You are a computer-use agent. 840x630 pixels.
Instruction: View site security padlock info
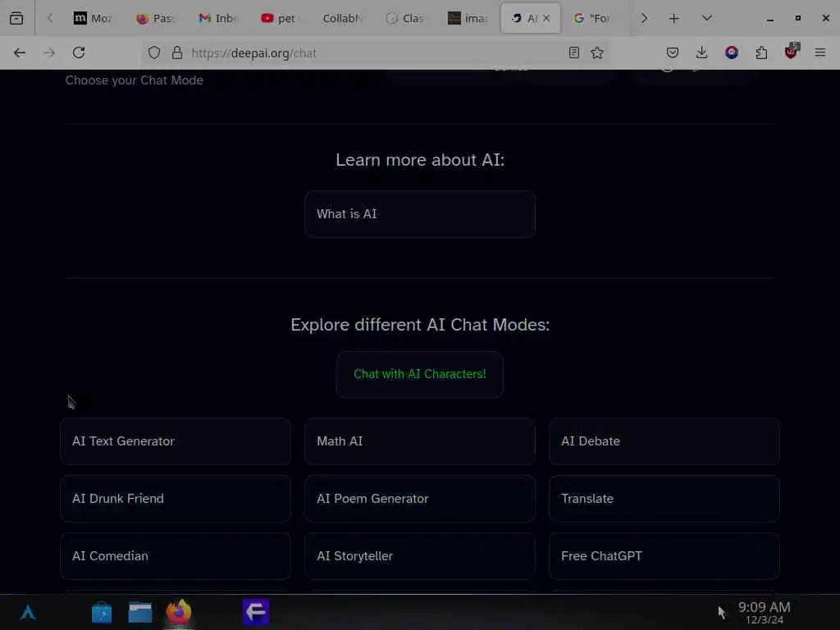(177, 52)
